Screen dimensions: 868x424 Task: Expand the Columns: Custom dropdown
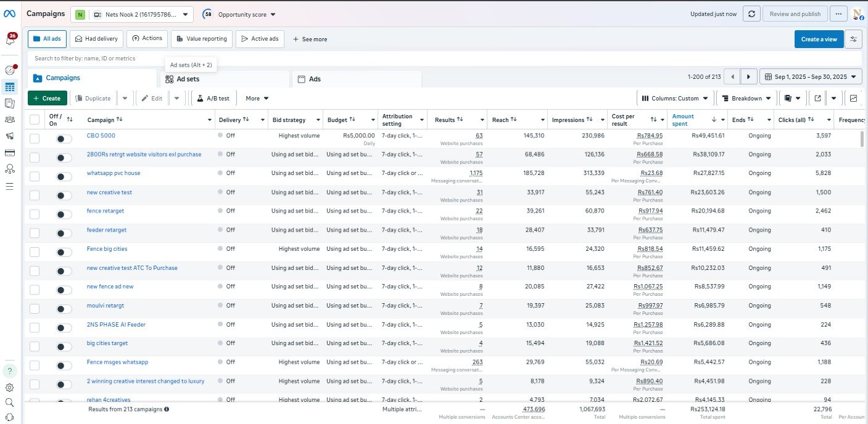(675, 98)
